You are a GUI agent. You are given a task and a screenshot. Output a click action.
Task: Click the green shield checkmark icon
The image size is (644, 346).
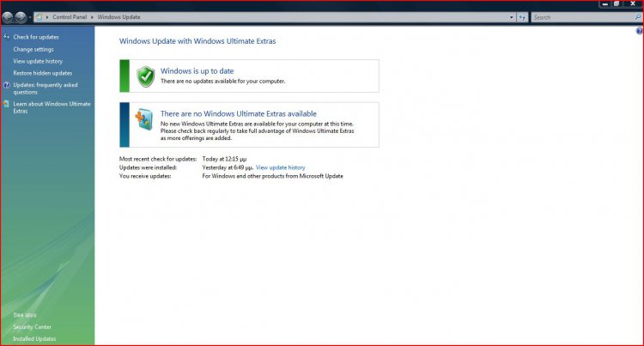[145, 76]
